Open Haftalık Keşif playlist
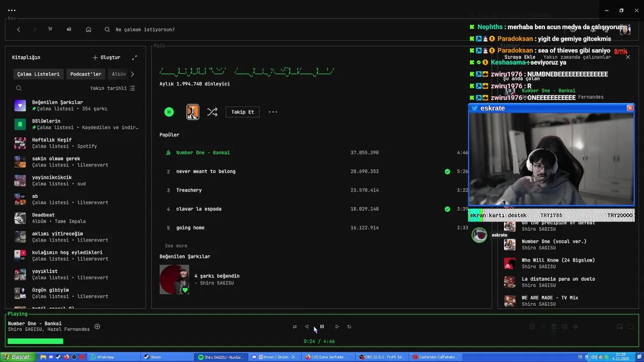644x362 pixels. click(x=75, y=143)
